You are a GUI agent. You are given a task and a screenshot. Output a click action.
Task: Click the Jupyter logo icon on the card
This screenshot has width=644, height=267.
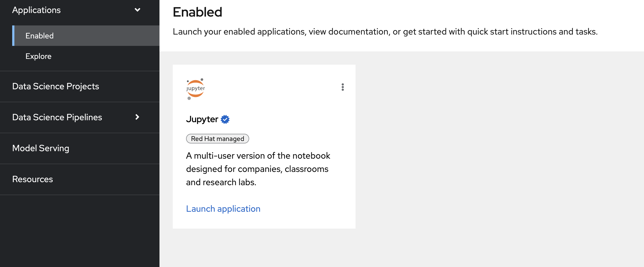pos(195,89)
